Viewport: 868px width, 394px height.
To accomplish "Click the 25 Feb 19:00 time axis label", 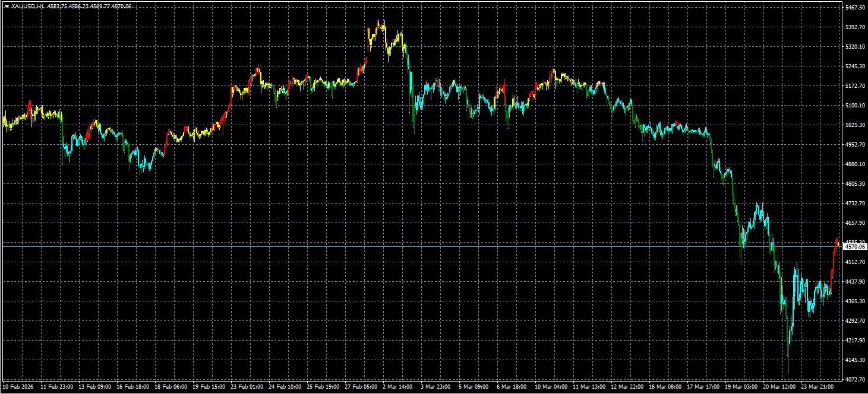I will 323,387.
